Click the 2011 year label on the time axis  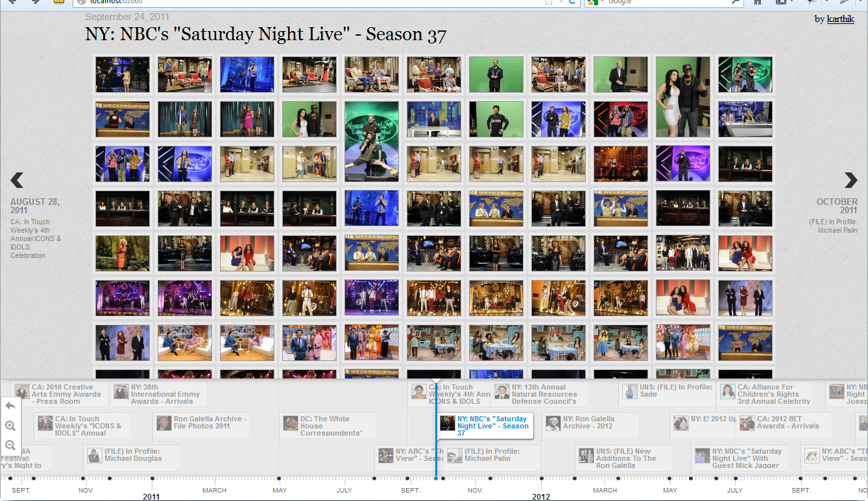click(x=152, y=496)
